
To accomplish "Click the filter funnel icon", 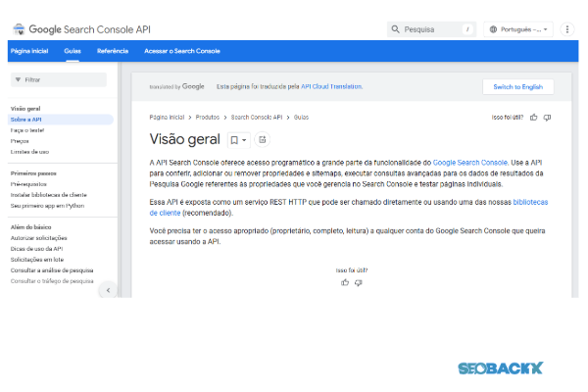I will tap(18, 79).
